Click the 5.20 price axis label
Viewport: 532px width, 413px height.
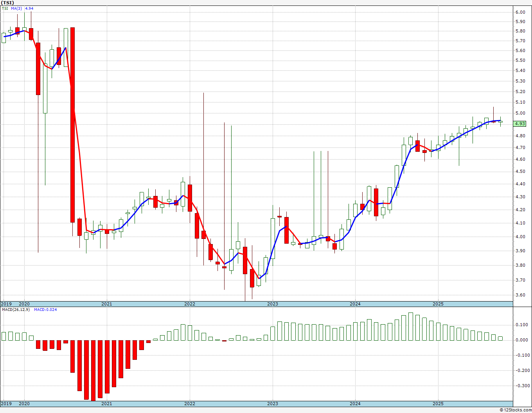tap(520, 92)
